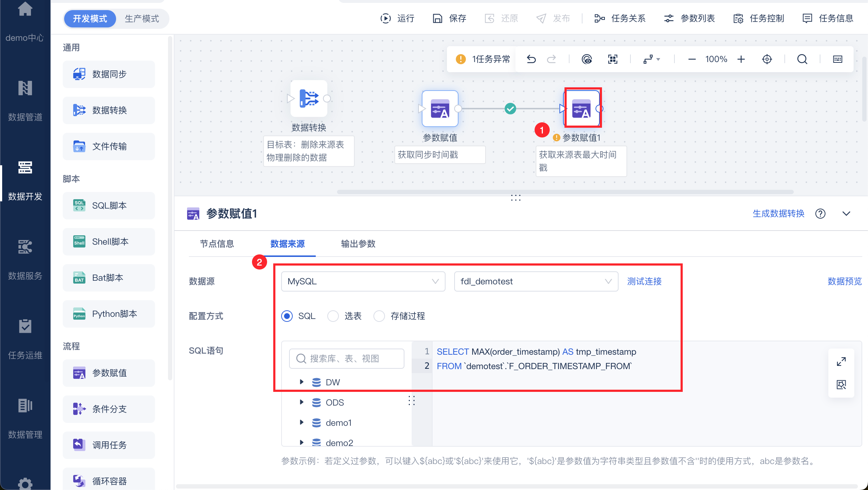Click the locate center crosshair icon
Image resolution: width=868 pixels, height=490 pixels.
click(x=767, y=59)
